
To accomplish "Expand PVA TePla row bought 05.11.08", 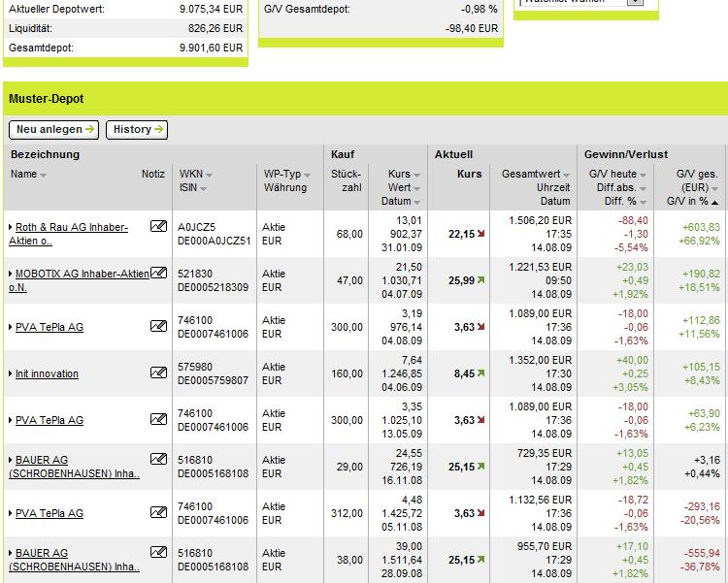I will point(11,513).
